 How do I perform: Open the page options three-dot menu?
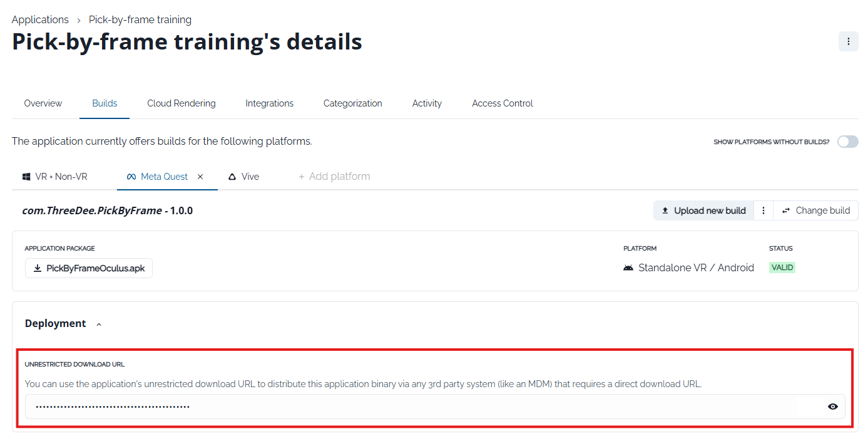pos(848,41)
